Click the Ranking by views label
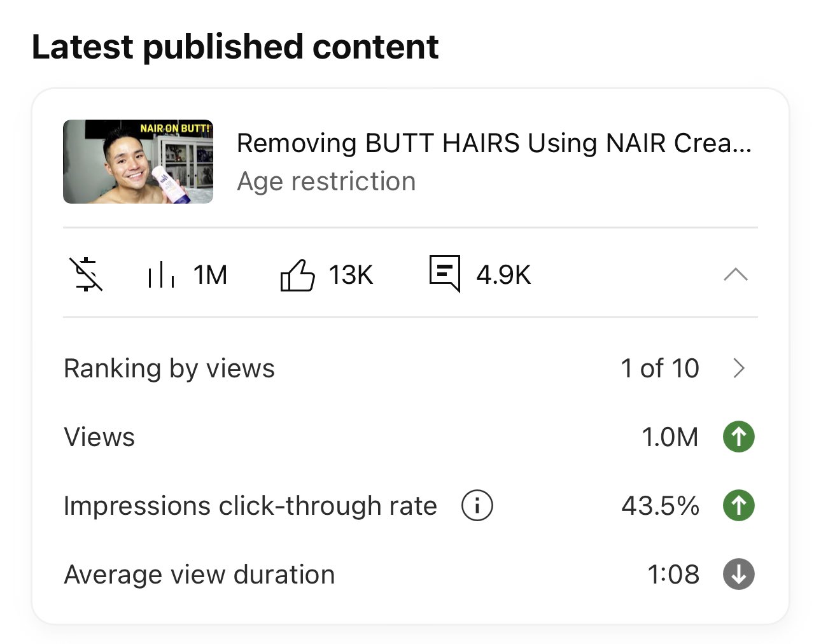 tap(169, 368)
